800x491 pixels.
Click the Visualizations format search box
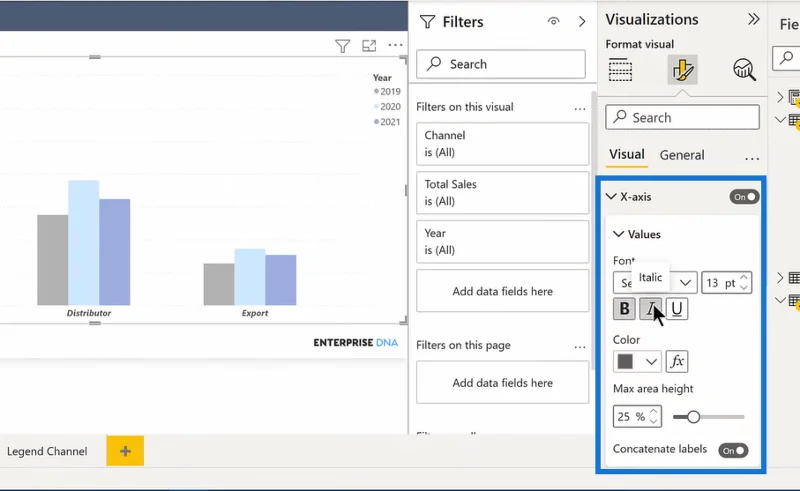[682, 117]
